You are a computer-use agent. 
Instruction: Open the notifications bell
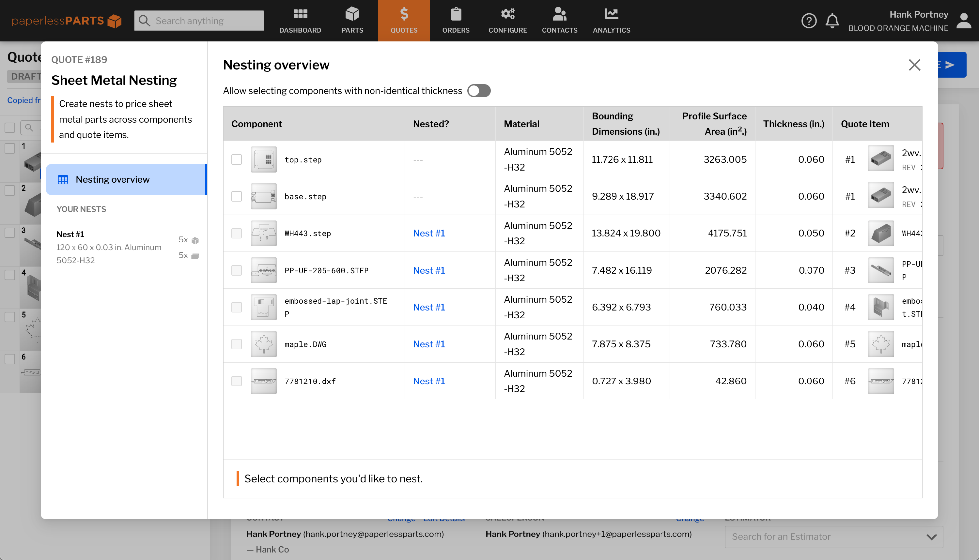tap(832, 21)
